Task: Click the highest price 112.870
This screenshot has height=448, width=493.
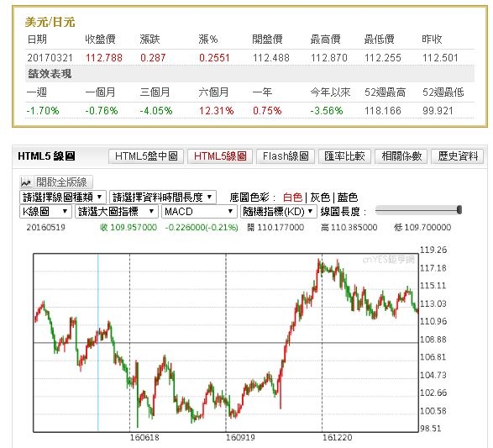Action: coord(329,58)
